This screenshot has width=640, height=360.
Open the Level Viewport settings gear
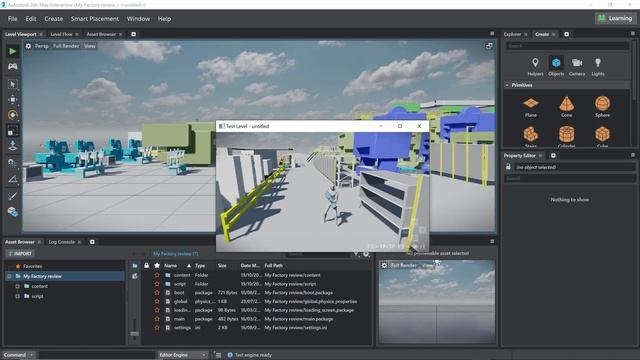point(28,46)
